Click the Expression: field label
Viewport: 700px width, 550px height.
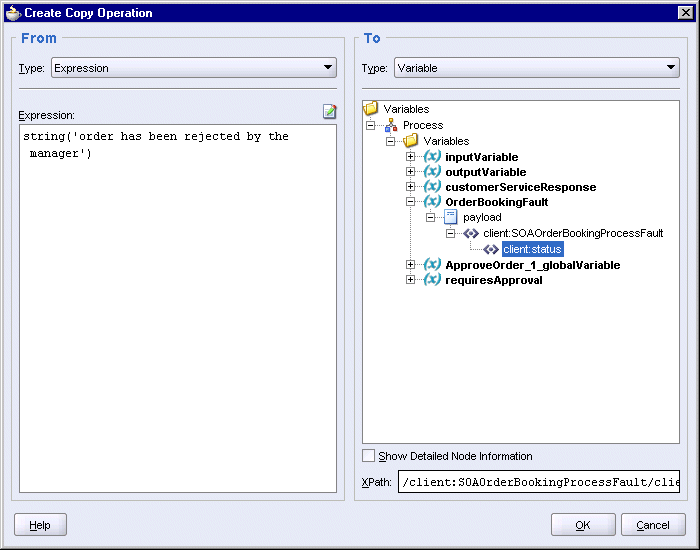(46, 115)
